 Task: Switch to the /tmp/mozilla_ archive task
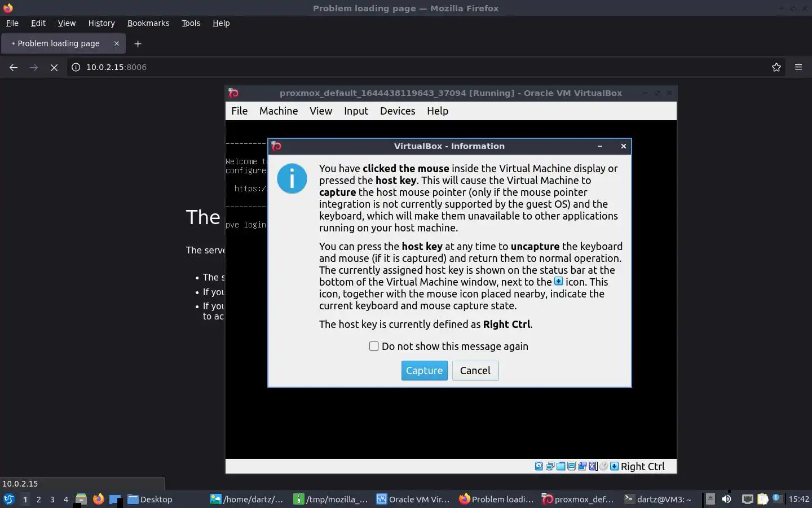click(332, 499)
